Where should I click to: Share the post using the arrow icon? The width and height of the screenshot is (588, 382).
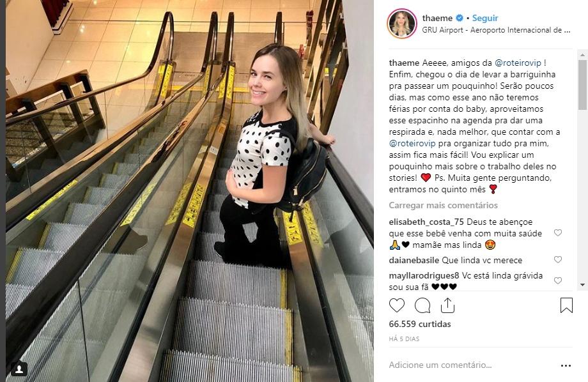[447, 305]
